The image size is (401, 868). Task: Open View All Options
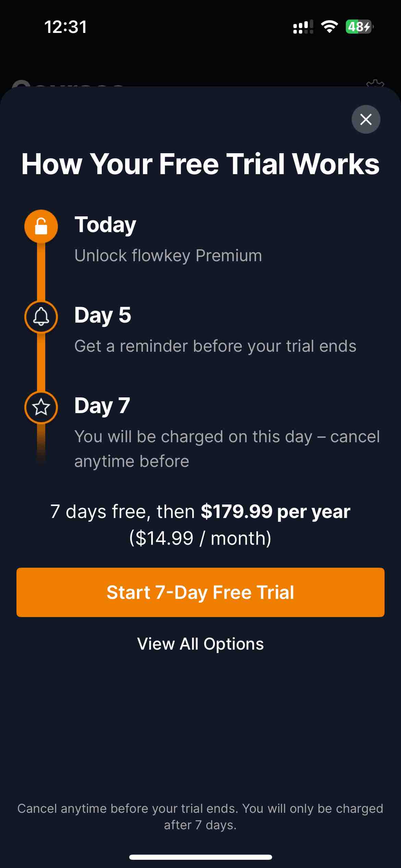pos(200,644)
